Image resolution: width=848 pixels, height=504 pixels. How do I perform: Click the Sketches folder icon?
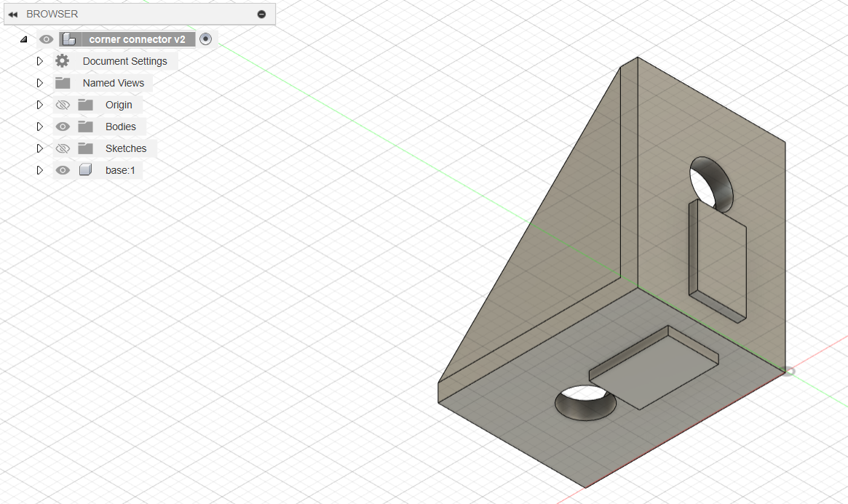click(85, 148)
